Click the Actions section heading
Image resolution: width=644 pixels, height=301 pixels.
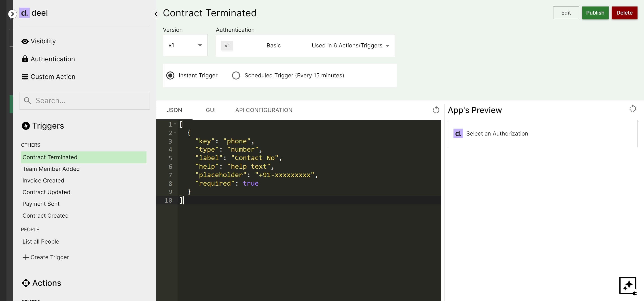(x=47, y=283)
